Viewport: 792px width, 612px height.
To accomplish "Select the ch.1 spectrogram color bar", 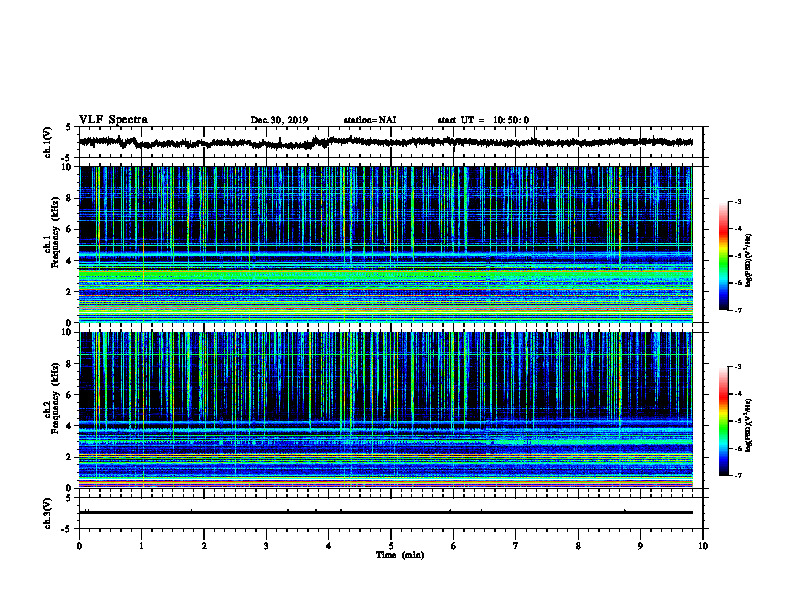I will [723, 256].
